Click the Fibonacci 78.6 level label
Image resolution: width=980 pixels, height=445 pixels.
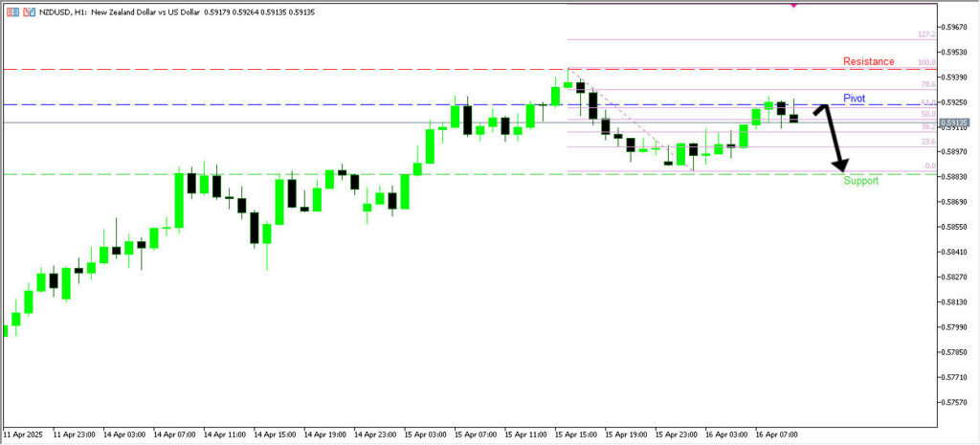tap(927, 84)
